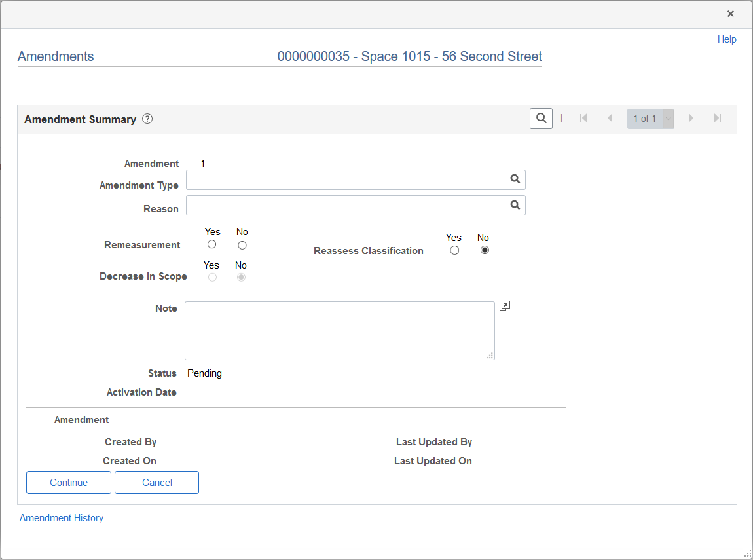753x560 pixels.
Task: Click the Reason field lookup magnifier
Action: (x=515, y=205)
